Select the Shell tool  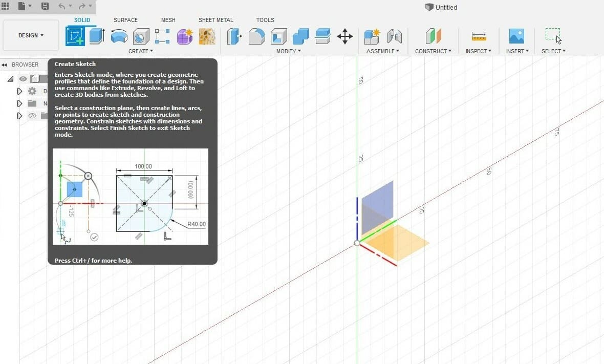pos(278,36)
